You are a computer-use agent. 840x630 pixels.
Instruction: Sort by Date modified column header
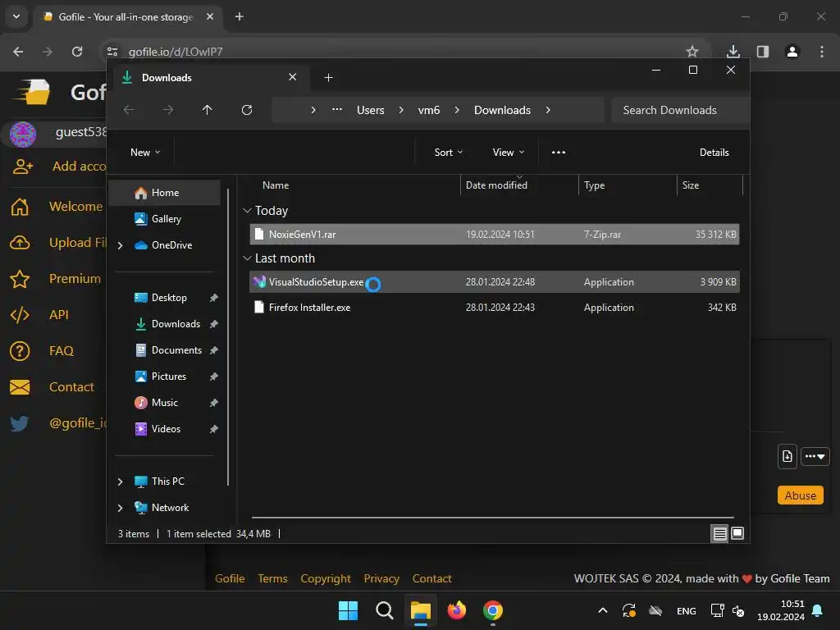(519, 185)
